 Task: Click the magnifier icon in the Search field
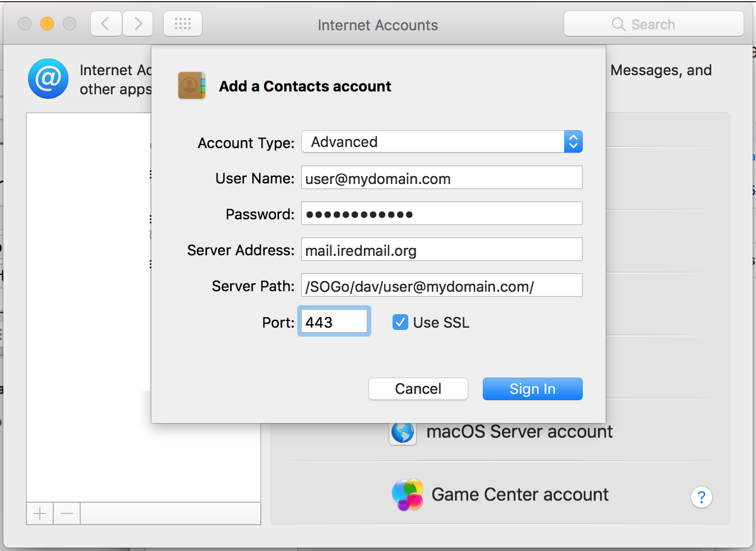point(618,24)
